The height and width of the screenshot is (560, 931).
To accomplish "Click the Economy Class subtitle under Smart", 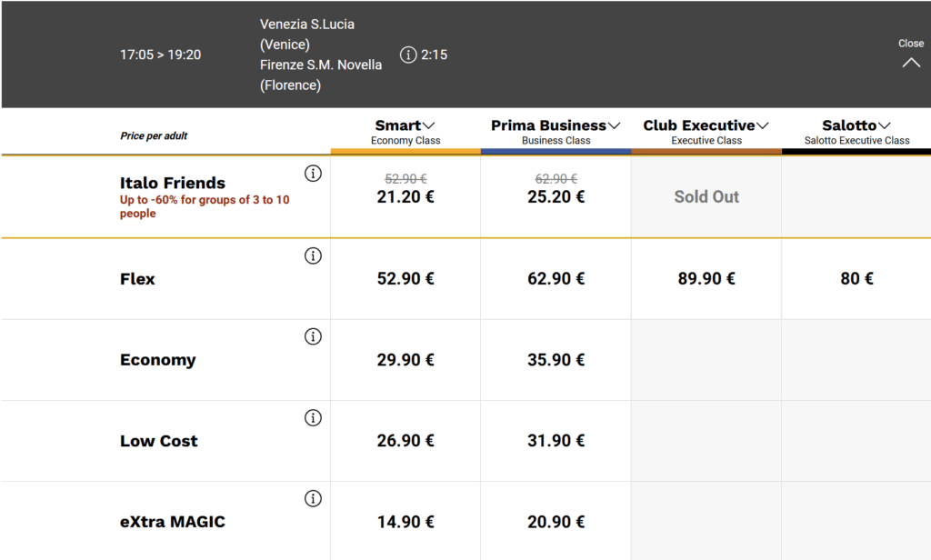I will pyautogui.click(x=405, y=141).
